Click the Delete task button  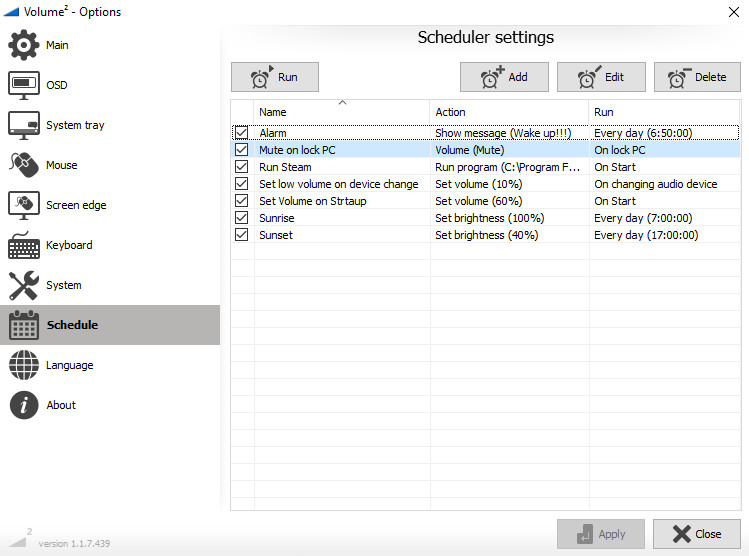[x=697, y=77]
